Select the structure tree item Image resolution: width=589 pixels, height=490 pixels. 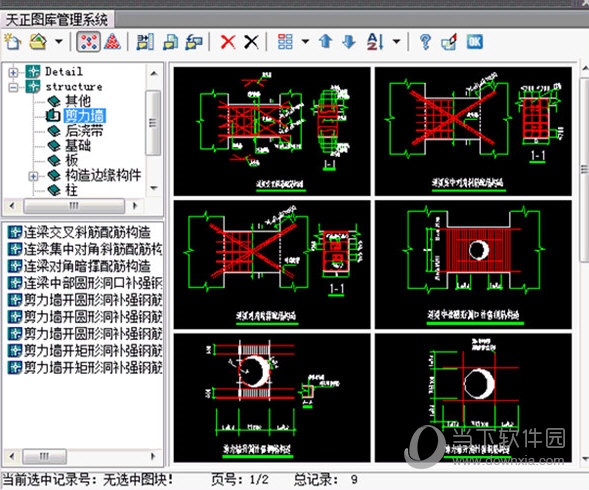coord(74,87)
